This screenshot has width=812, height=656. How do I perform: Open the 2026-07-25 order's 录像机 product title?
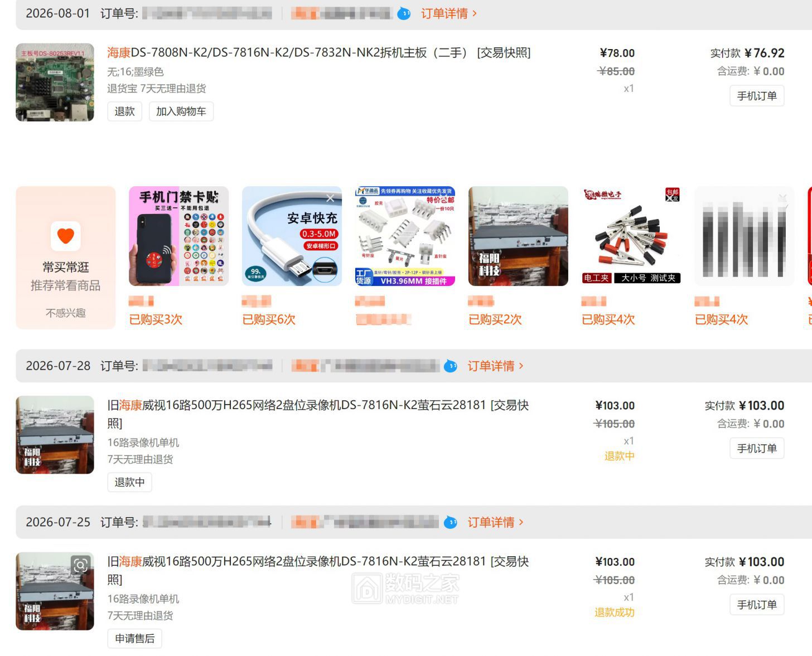pos(318,570)
